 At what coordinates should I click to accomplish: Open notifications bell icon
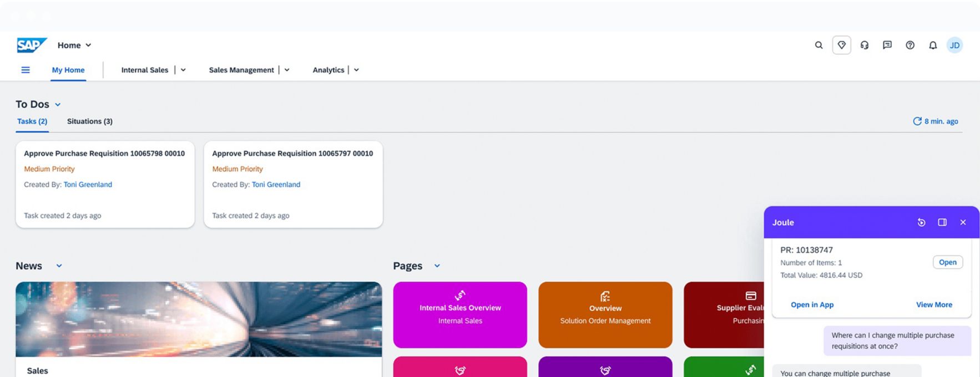(933, 45)
